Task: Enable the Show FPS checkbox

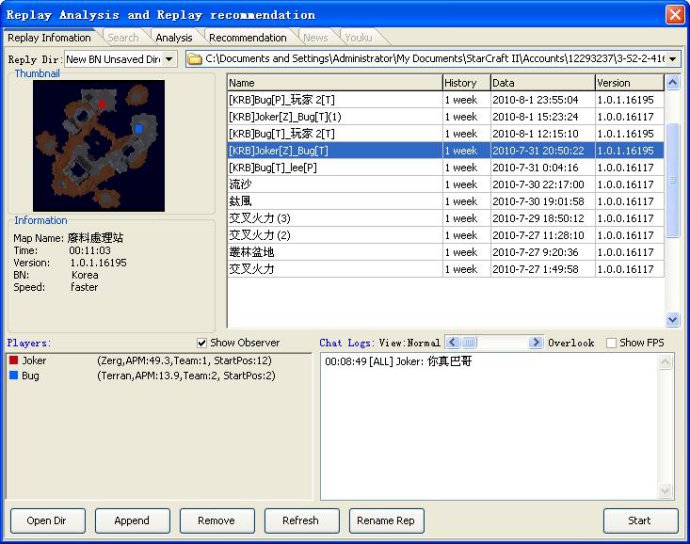Action: 611,343
